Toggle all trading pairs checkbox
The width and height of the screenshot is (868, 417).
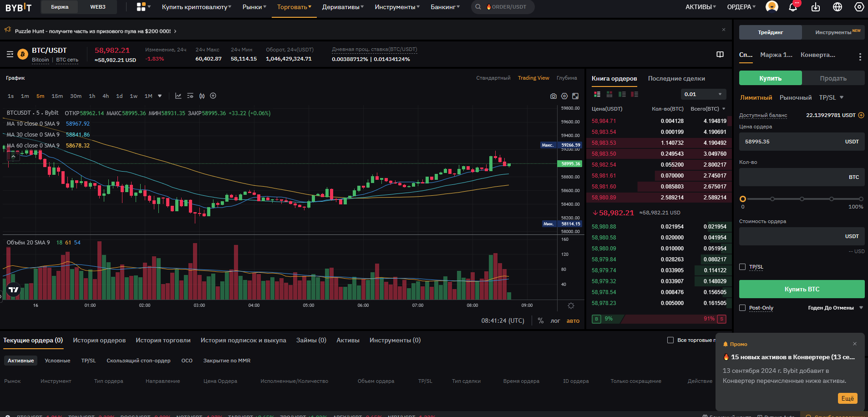(670, 340)
